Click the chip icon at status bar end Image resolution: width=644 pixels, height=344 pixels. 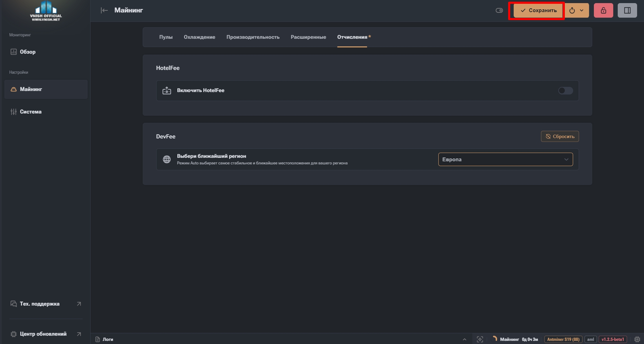637,340
